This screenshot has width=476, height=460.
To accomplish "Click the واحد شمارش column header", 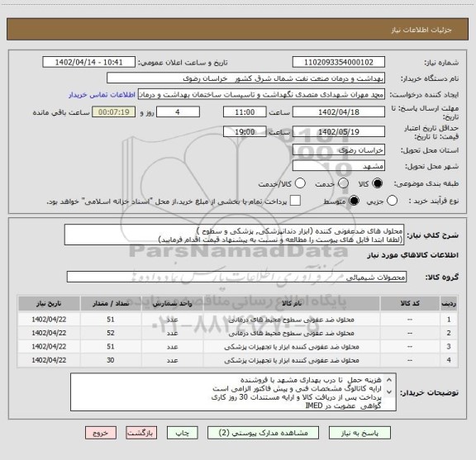I will (173, 303).
